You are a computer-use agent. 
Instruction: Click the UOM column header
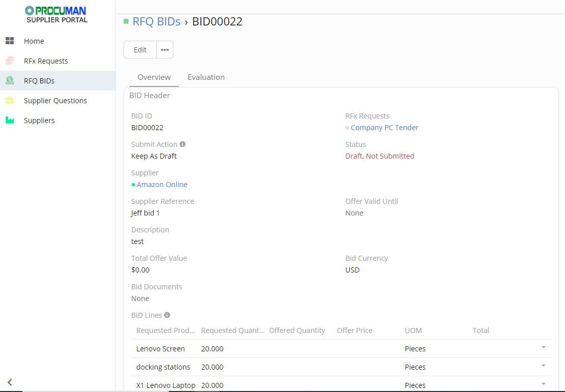[x=413, y=330]
